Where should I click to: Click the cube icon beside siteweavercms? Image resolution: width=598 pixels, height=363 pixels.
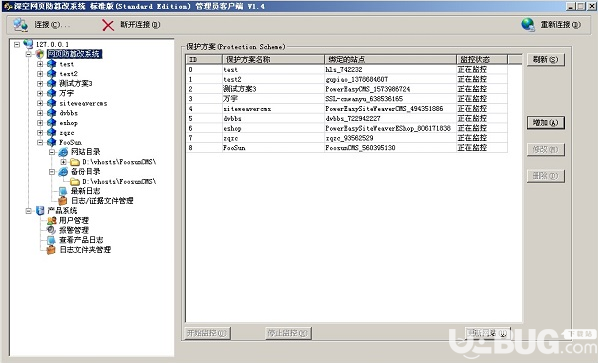tap(51, 103)
